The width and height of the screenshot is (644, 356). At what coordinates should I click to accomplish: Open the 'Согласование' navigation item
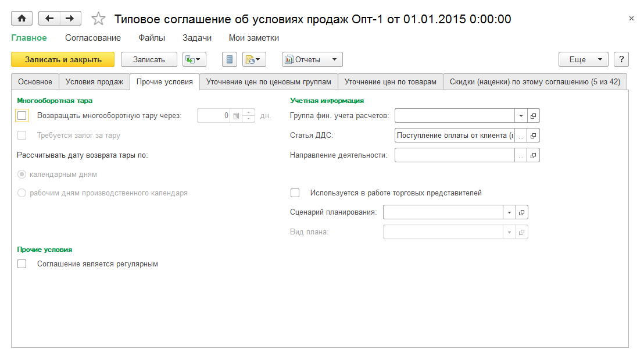[93, 38]
